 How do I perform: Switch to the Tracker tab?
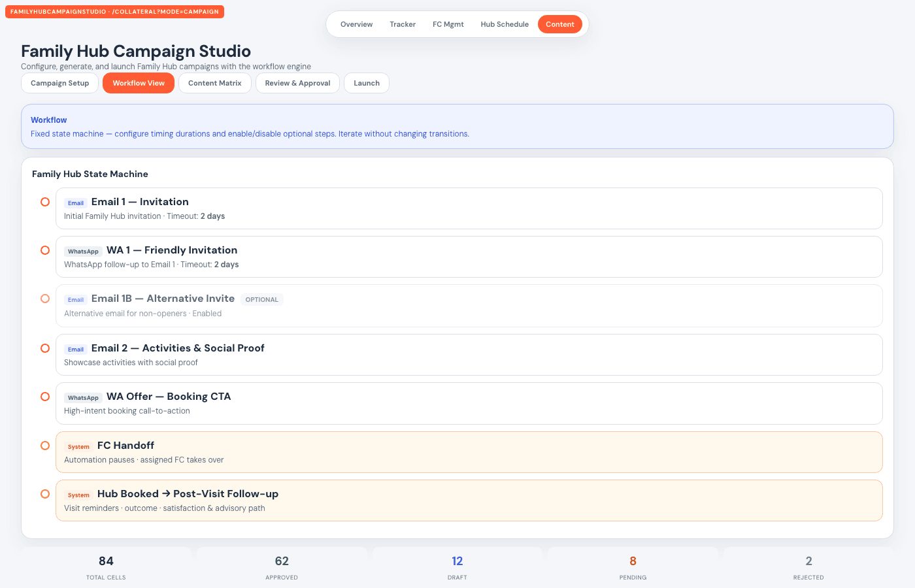pyautogui.click(x=403, y=24)
